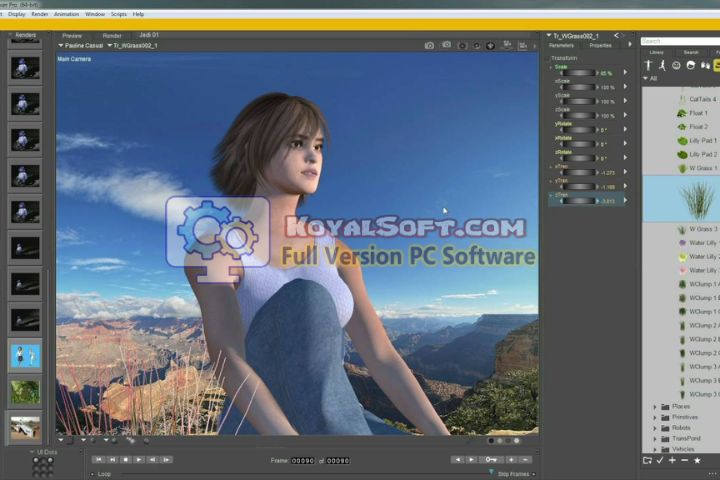Click the Library search field
The height and width of the screenshot is (480, 720).
pos(681,41)
